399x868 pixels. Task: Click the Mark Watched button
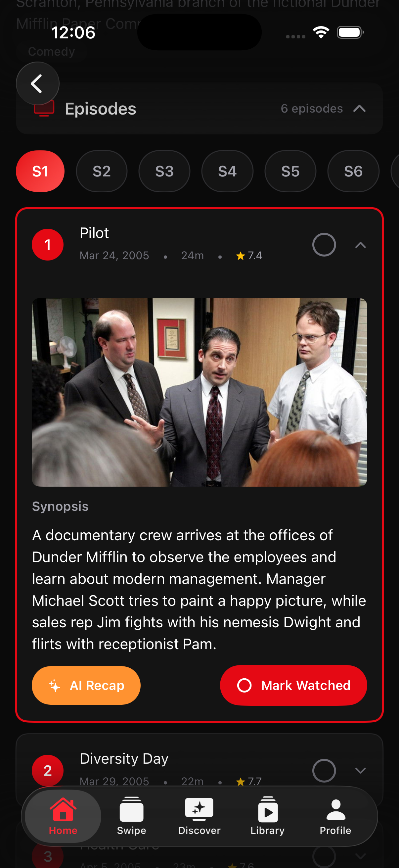293,685
